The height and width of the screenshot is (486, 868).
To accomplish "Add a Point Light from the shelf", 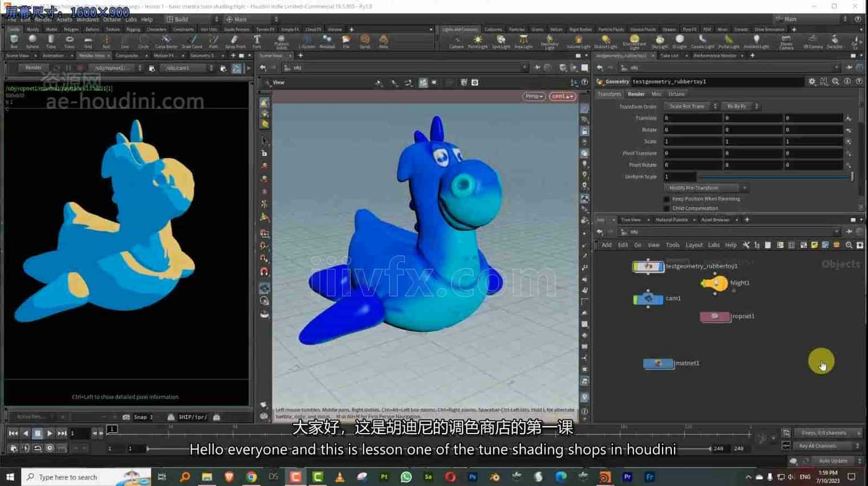I will [478, 42].
